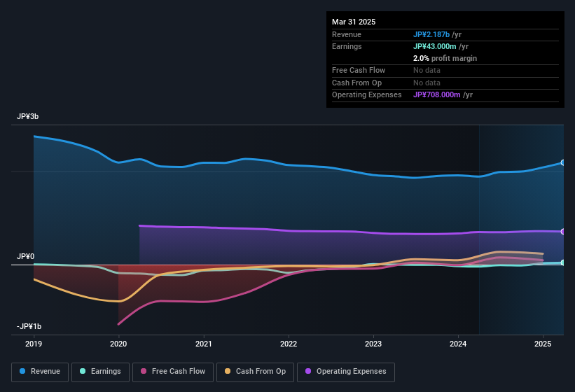The width and height of the screenshot is (575, 392).
Task: Toggle the Operating Expenses legend button
Action: tap(345, 372)
